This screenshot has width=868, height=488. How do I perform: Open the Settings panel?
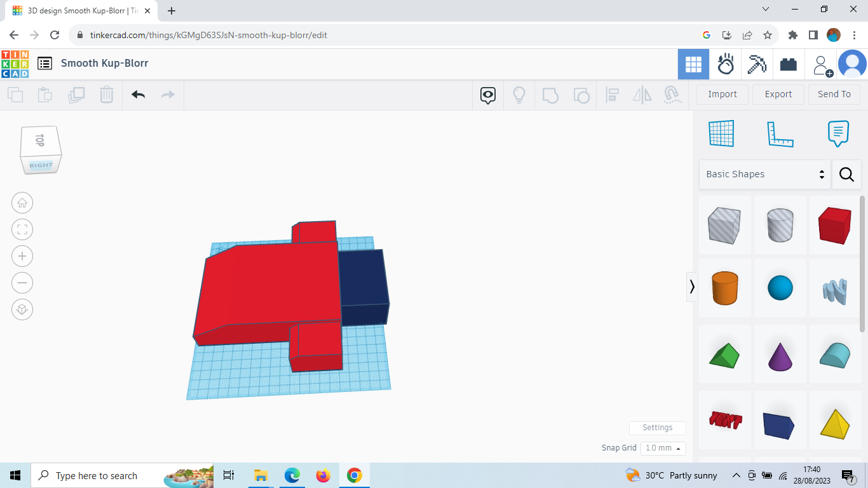pyautogui.click(x=657, y=428)
